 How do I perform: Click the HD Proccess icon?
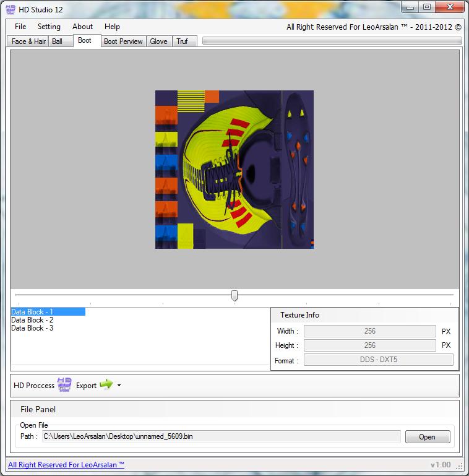point(64,385)
